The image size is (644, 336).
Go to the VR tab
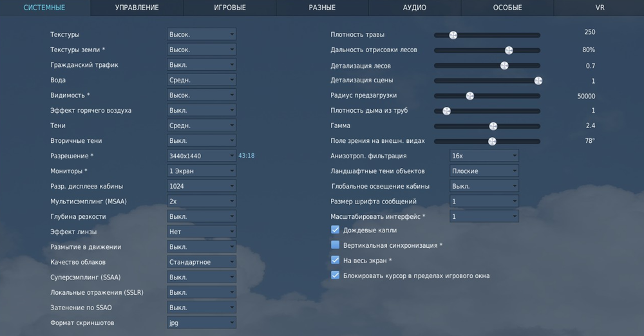600,8
